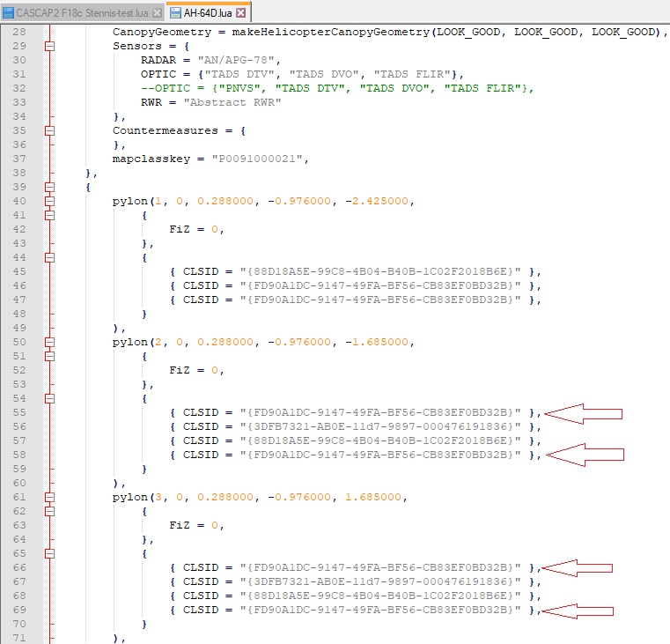Collapse the Sensors block at line 29
This screenshot has width=670, height=644.
click(50, 46)
